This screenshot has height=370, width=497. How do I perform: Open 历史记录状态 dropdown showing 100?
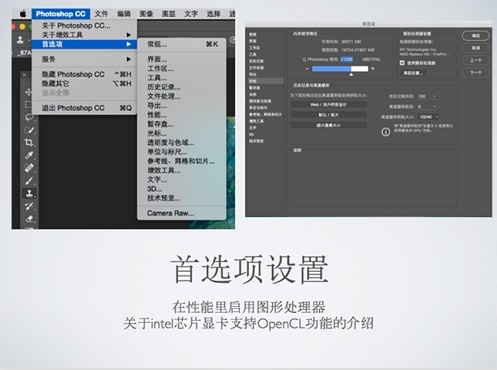(x=427, y=96)
